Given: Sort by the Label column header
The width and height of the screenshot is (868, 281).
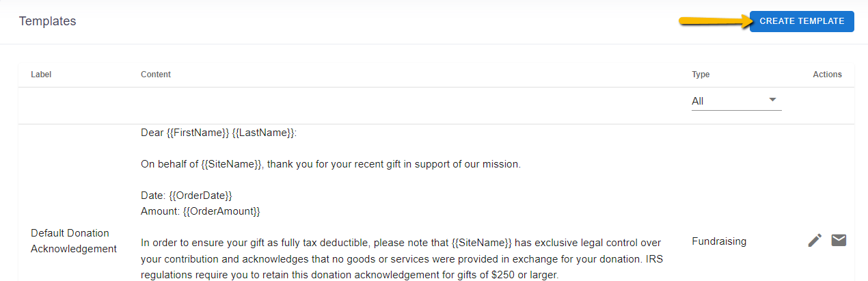Looking at the screenshot, I should tap(41, 75).
